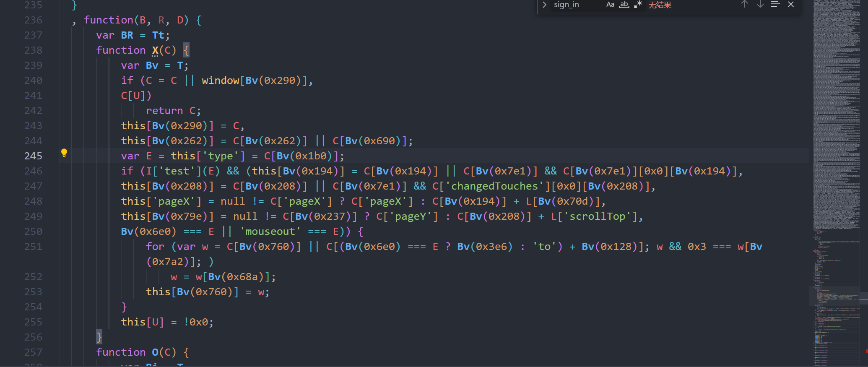The width and height of the screenshot is (868, 367).
Task: Click 'Tt' identifier on line 237
Action: tap(158, 35)
